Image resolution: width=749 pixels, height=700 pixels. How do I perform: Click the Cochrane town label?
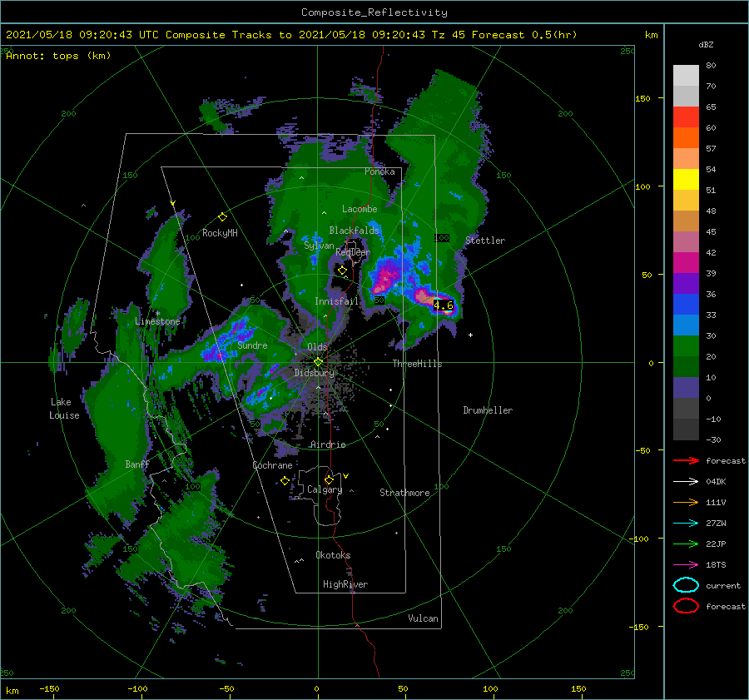272,465
